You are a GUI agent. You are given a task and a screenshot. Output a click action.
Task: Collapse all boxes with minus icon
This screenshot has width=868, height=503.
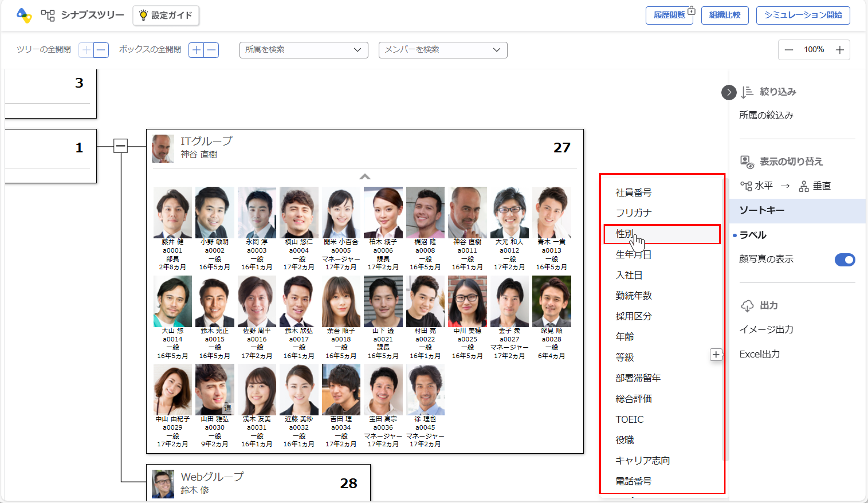(x=211, y=50)
